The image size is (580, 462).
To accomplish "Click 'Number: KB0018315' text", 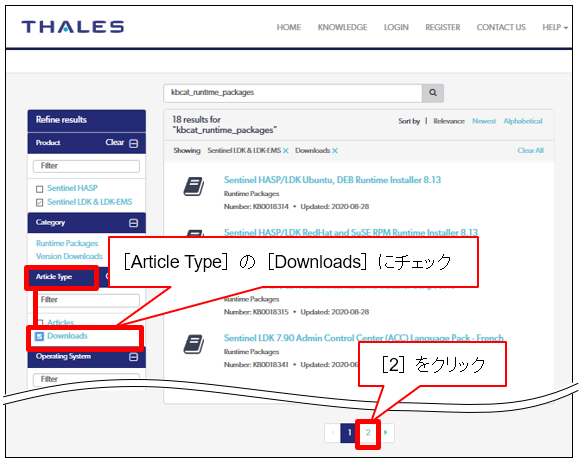I will pyautogui.click(x=256, y=312).
